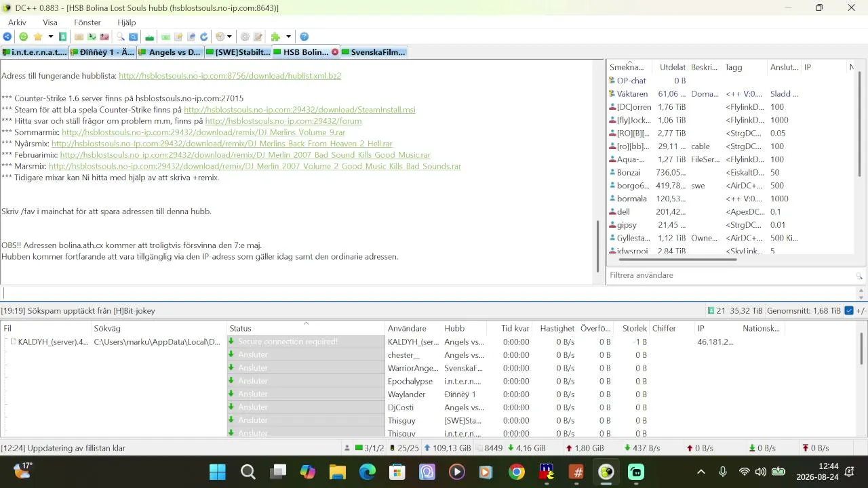Click in the chat message input field
The height and width of the screenshot is (488, 868).
tap(427, 293)
